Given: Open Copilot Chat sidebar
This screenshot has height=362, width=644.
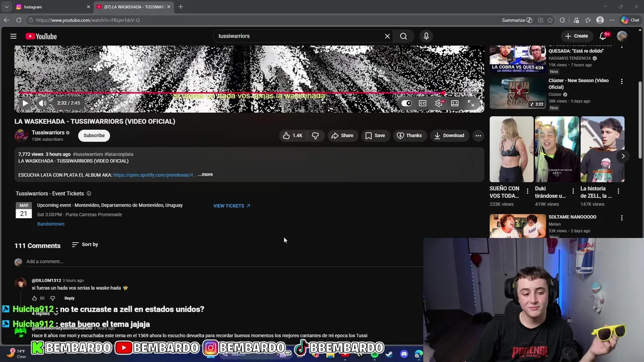Looking at the screenshot, I should (x=630, y=20).
